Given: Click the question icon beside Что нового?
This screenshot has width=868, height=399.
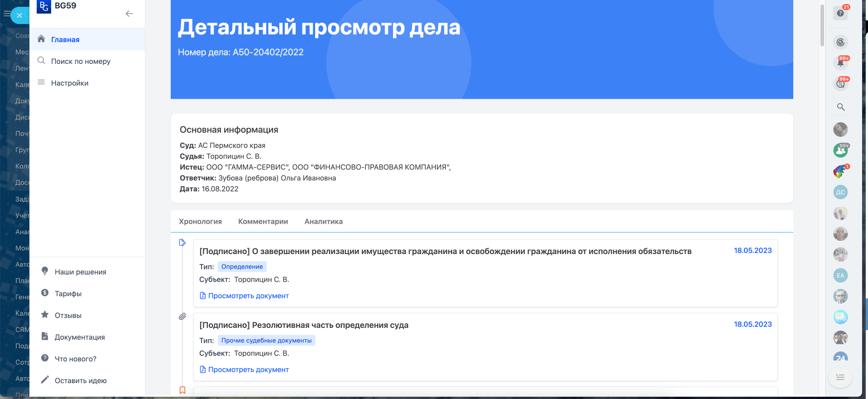Looking at the screenshot, I should click(x=45, y=358).
